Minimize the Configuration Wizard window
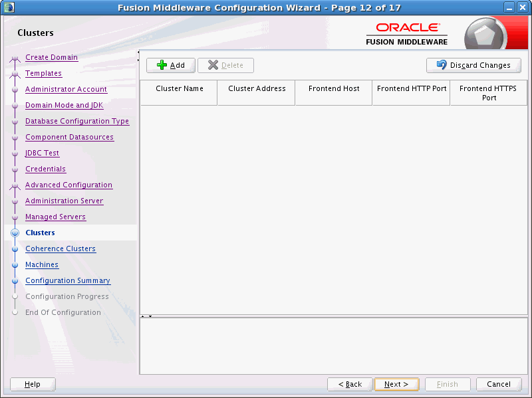 coord(509,7)
